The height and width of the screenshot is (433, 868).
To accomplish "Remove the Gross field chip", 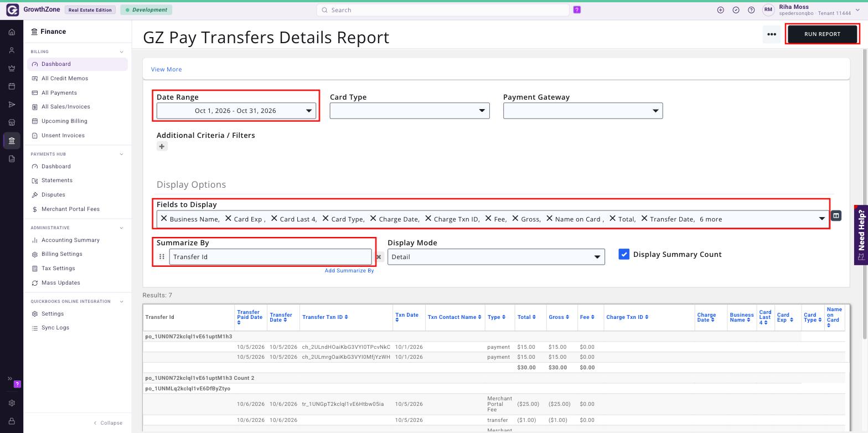I will click(515, 219).
